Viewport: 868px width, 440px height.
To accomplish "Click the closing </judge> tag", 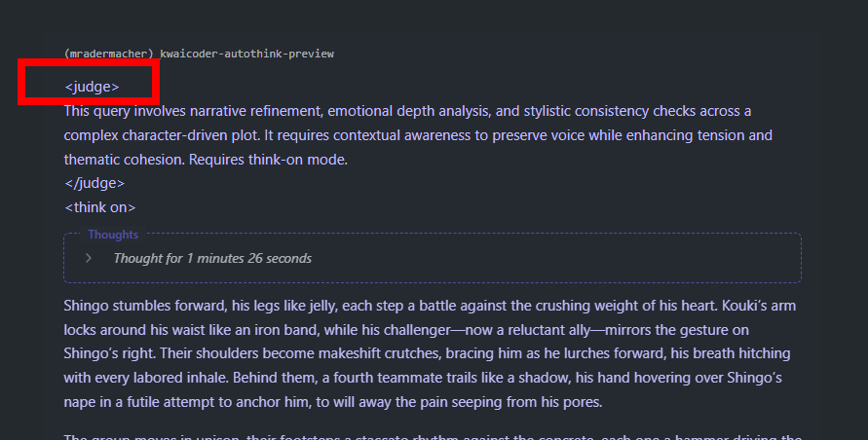I will coord(94,183).
